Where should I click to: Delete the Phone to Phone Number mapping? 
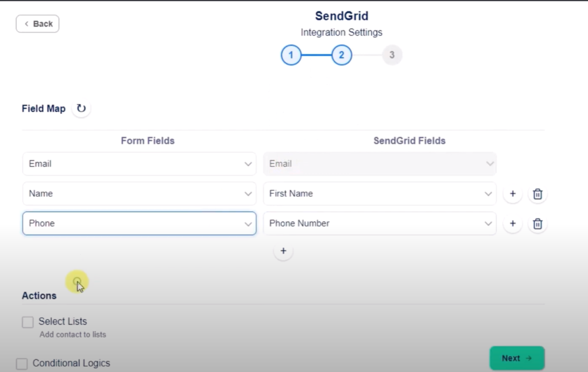point(537,224)
